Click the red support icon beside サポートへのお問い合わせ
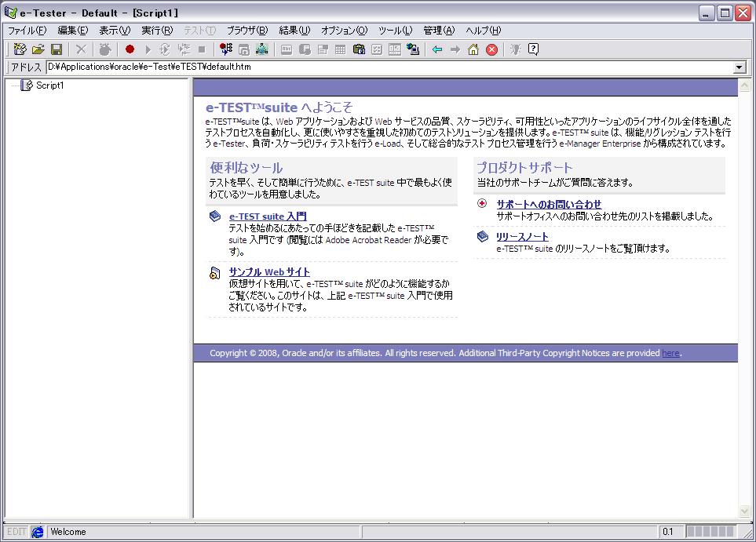This screenshot has width=756, height=542. point(482,203)
